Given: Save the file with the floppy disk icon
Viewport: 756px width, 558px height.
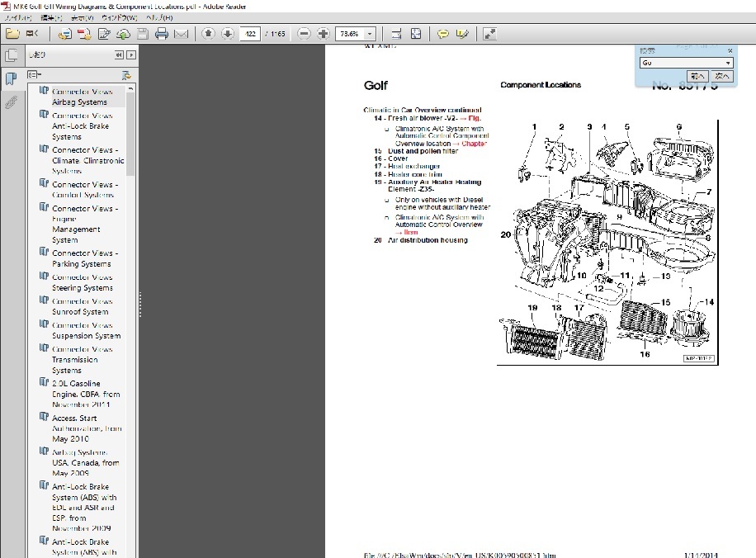Looking at the screenshot, I should tap(143, 34).
